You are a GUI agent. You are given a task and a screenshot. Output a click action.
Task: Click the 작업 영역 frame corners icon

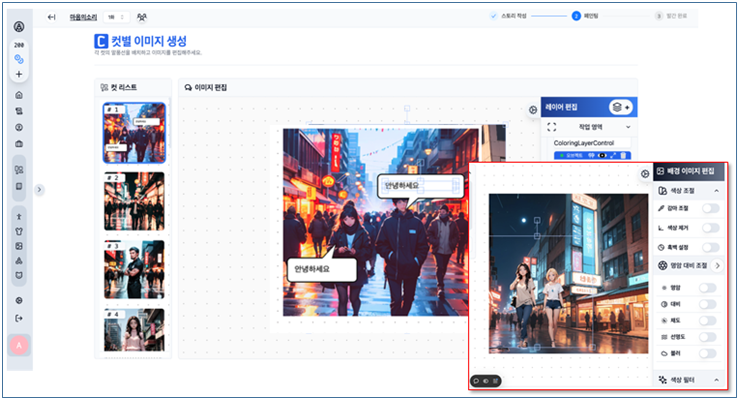click(552, 127)
